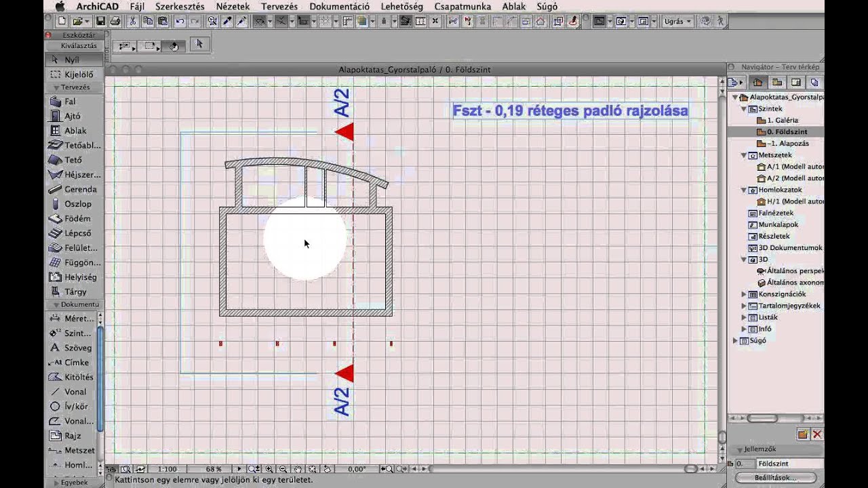Collapse the Tervezés toolbox section

tap(56, 87)
